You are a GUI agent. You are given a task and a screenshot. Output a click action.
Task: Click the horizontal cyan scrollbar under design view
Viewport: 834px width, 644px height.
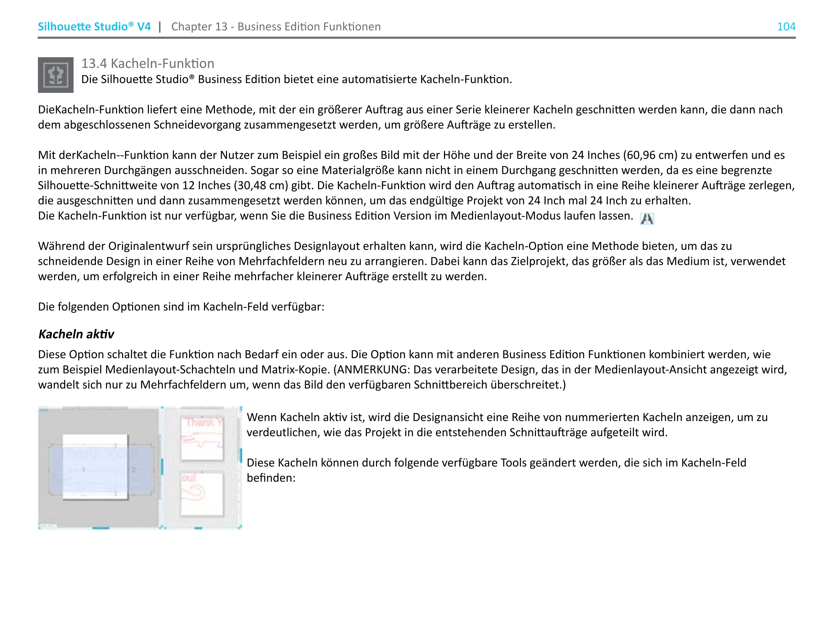[101, 528]
